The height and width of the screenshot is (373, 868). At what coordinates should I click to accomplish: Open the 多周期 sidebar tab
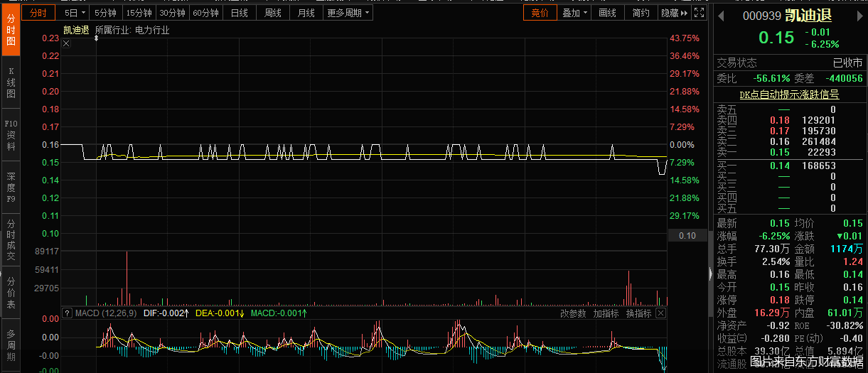click(11, 346)
